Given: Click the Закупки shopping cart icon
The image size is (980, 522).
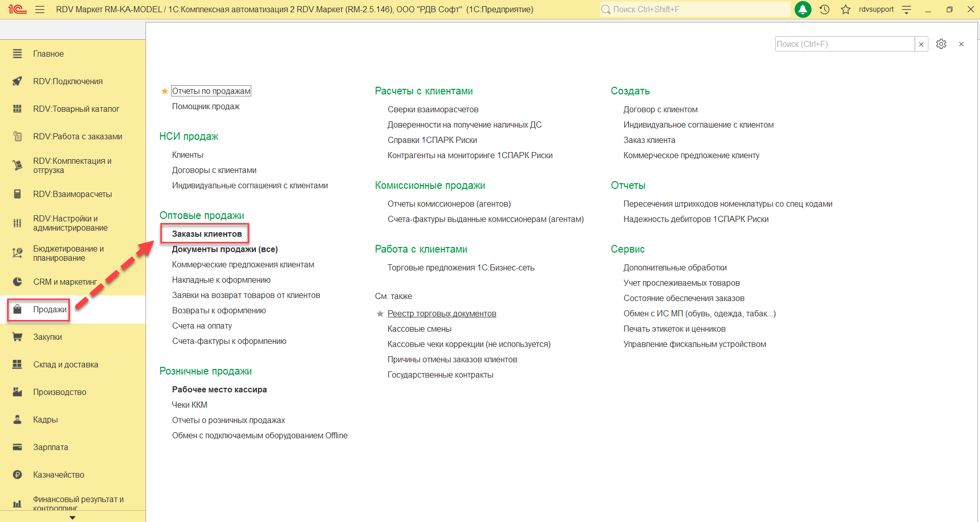Looking at the screenshot, I should pyautogui.click(x=17, y=337).
